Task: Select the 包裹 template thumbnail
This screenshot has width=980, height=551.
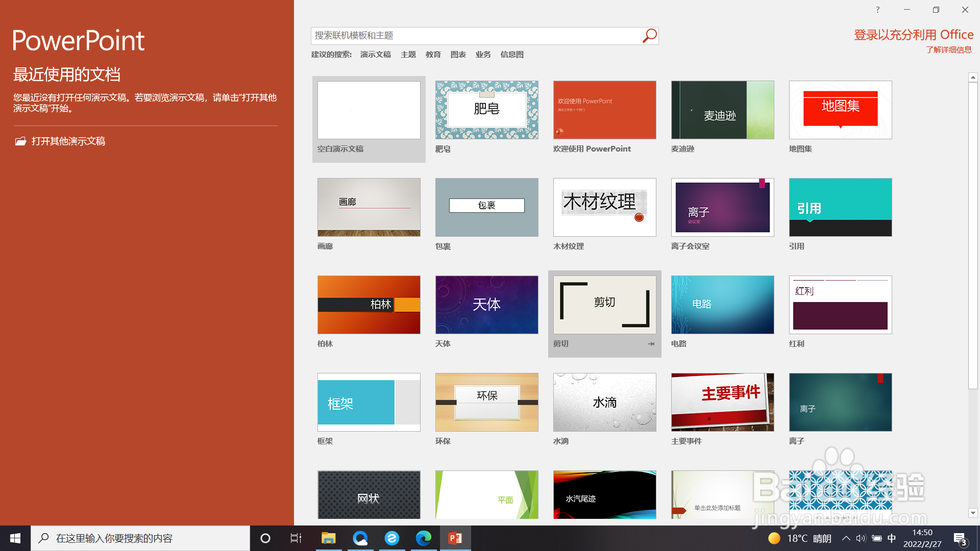Action: tap(487, 208)
